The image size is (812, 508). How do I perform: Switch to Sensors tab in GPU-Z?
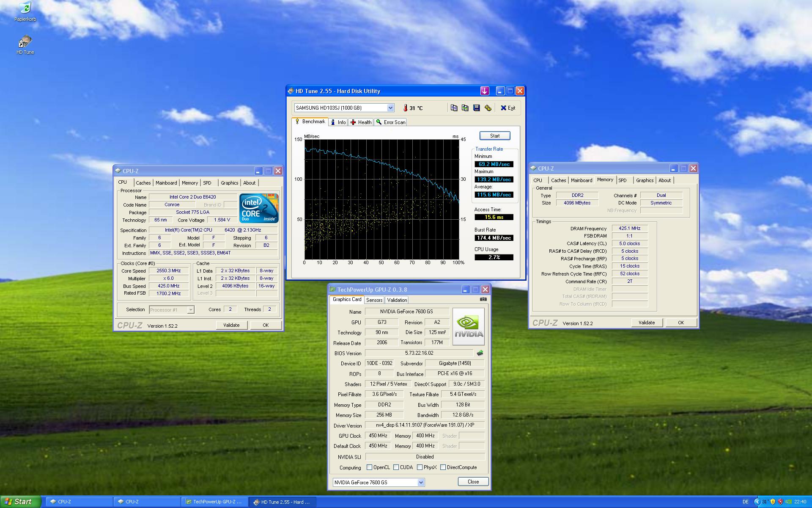374,300
